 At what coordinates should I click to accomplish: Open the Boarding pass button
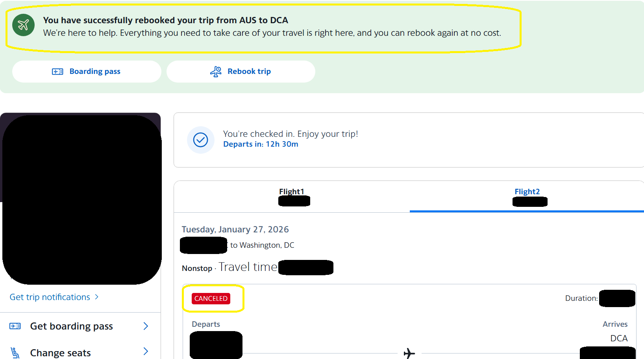click(x=87, y=72)
